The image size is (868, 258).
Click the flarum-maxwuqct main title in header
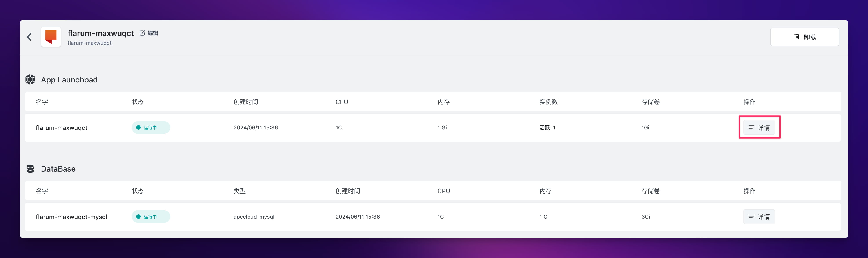[101, 33]
